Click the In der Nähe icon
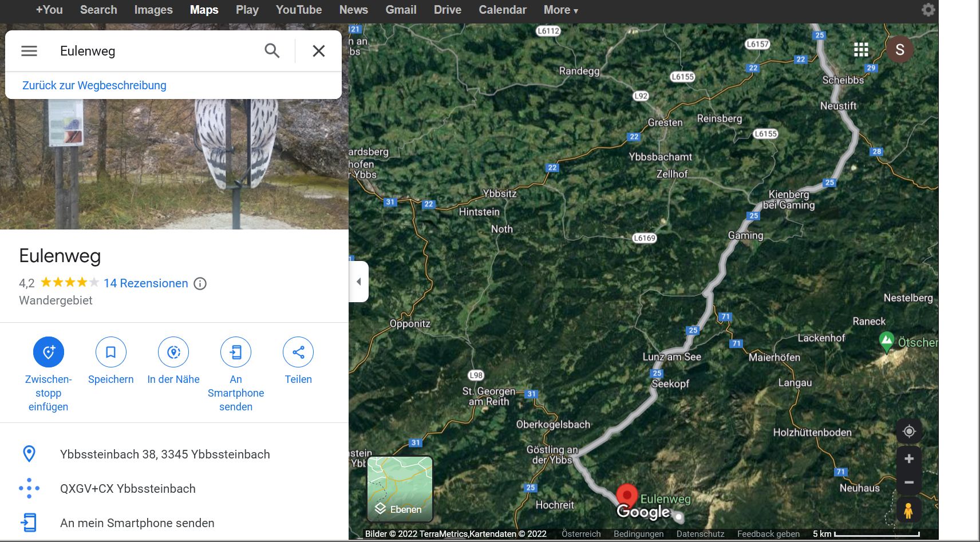This screenshot has width=980, height=542. click(173, 352)
